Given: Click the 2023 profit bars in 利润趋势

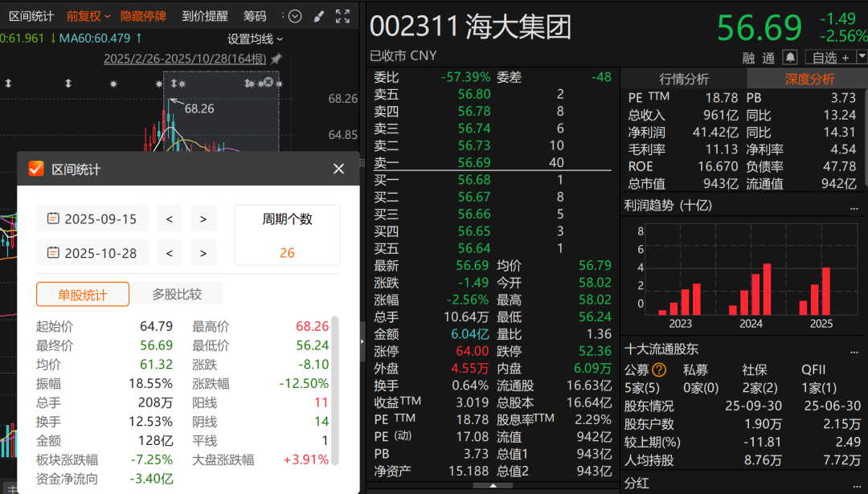Looking at the screenshot, I should (x=680, y=298).
